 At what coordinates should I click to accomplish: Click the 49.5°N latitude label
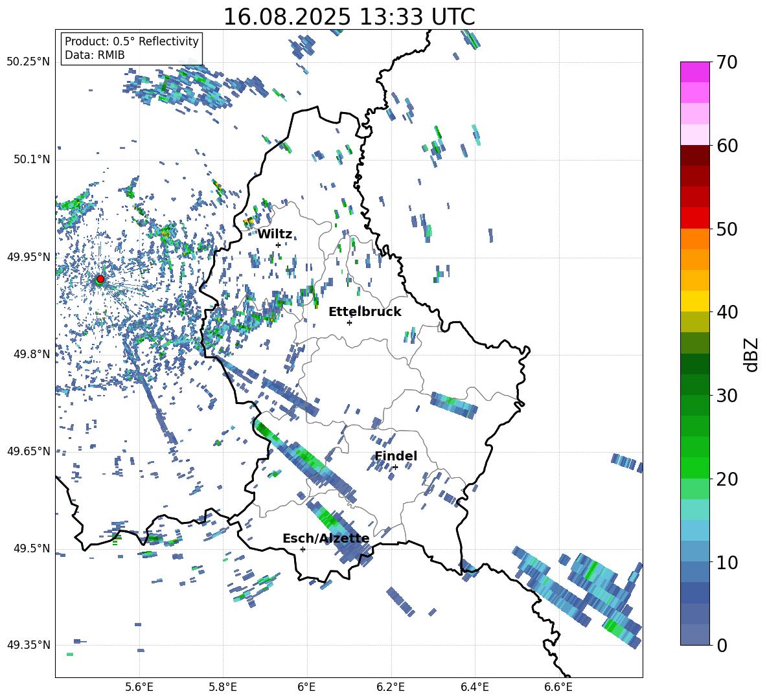point(32,548)
